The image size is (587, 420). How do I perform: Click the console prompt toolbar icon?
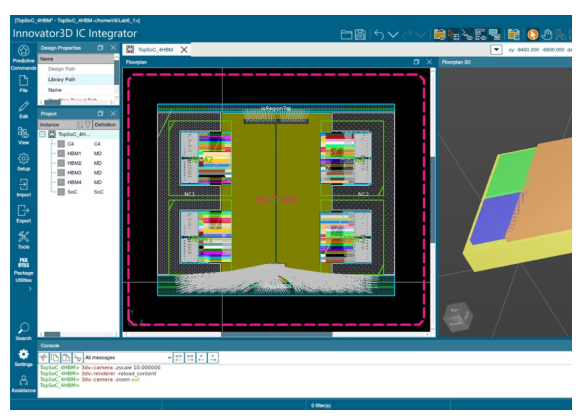click(467, 35)
